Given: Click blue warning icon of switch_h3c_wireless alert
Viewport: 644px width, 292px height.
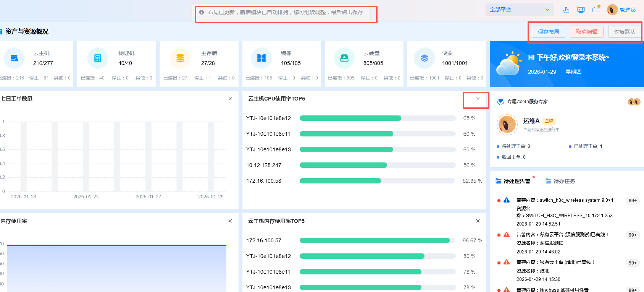Looking at the screenshot, I should (x=507, y=200).
